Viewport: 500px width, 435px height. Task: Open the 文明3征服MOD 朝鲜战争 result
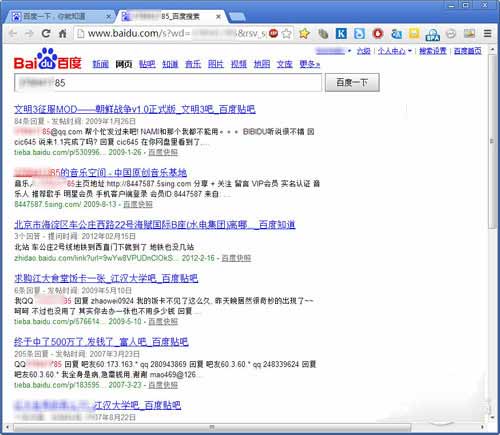pyautogui.click(x=135, y=109)
